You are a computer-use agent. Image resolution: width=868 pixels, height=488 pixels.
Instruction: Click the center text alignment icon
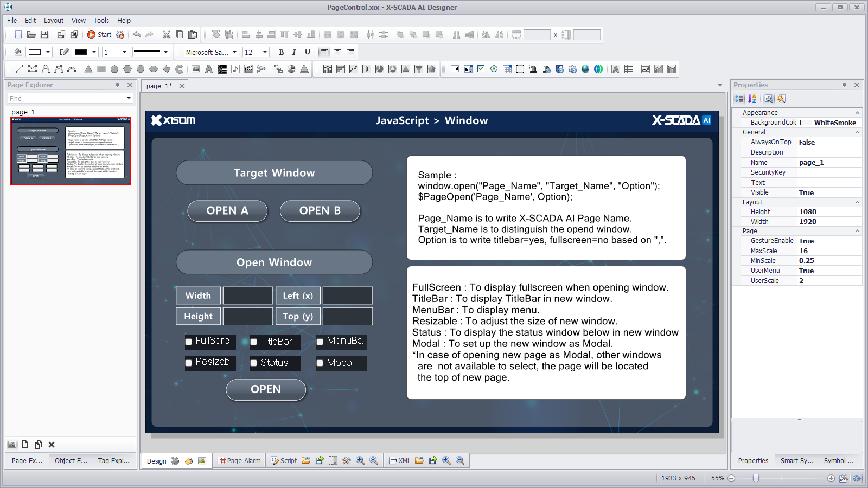(x=337, y=52)
